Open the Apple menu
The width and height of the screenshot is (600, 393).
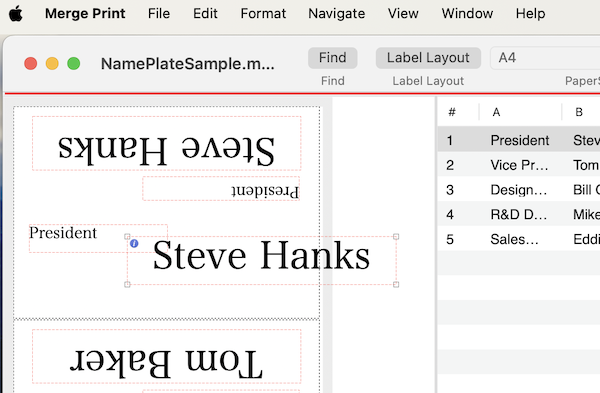tap(16, 14)
